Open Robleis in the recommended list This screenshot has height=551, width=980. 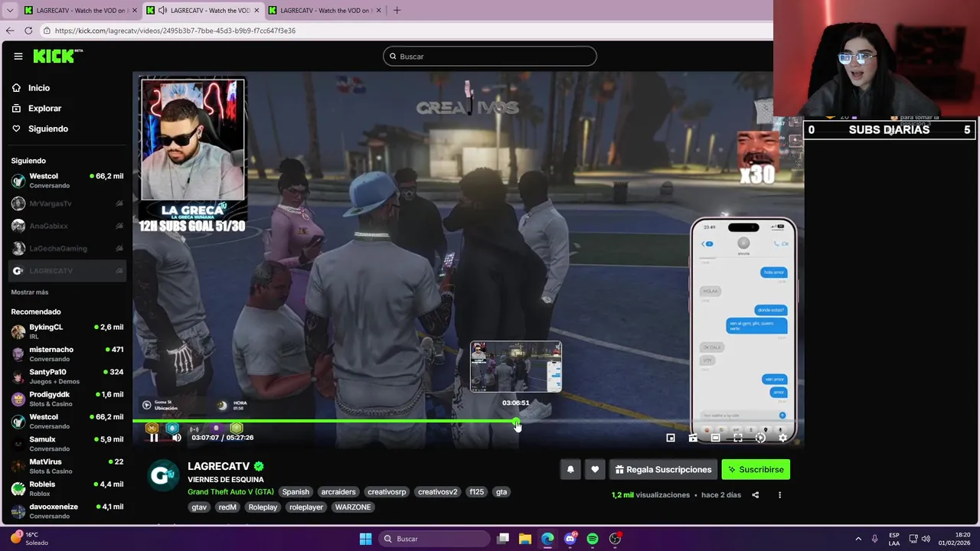tap(67, 489)
